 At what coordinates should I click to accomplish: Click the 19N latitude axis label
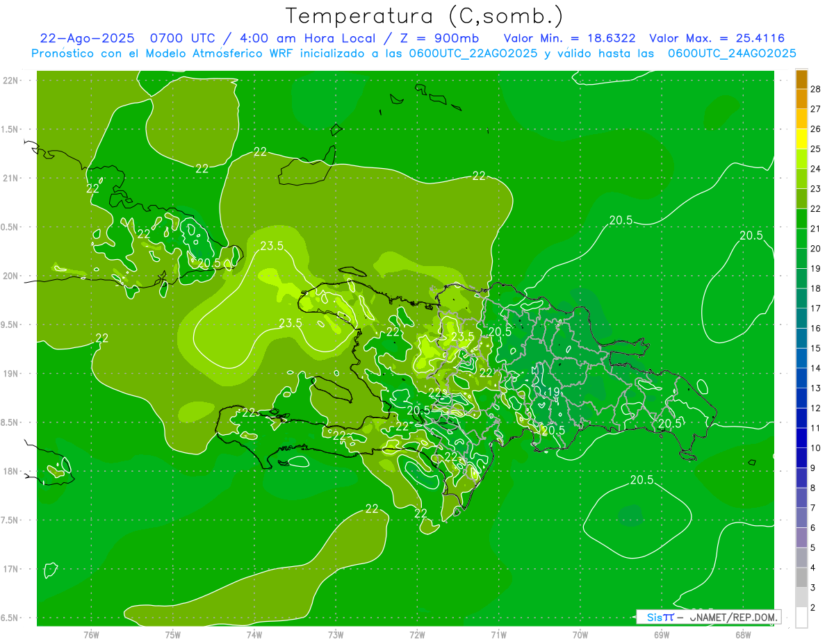click(x=10, y=374)
